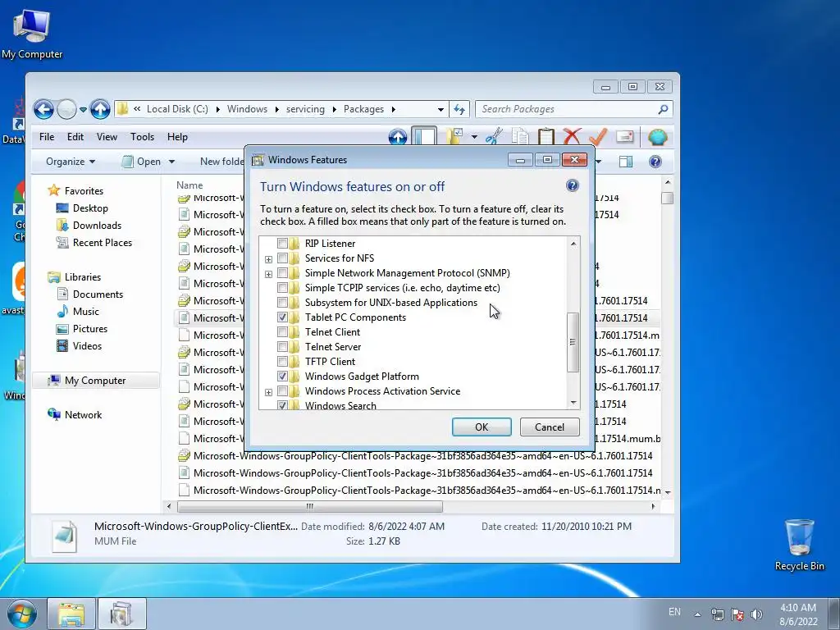Click the orange checkmark properties icon
Screen dimensions: 840x630
[598, 137]
